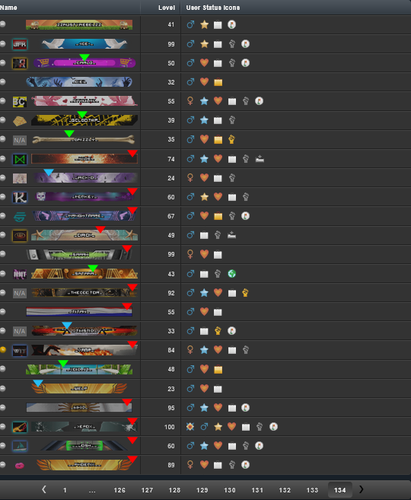
Task: Click the gold fist icon in level 33 row
Action: pos(218,331)
